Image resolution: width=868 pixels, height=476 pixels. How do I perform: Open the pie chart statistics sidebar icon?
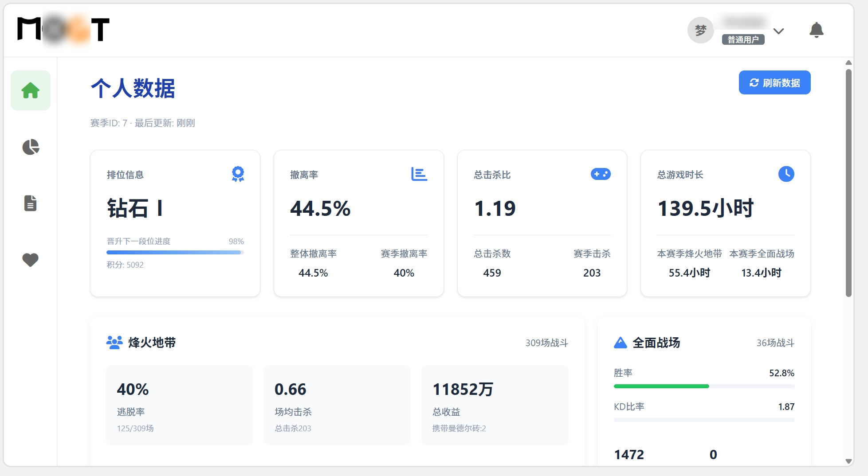point(31,147)
